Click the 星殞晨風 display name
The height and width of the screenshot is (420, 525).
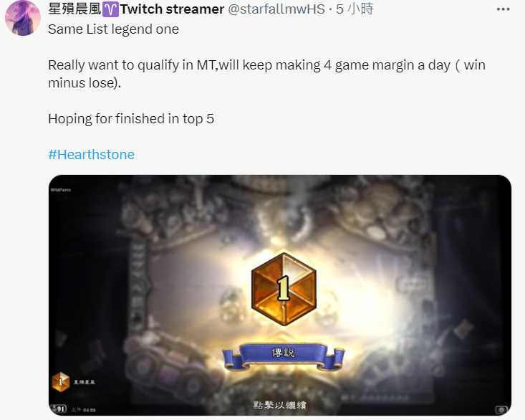[x=74, y=9]
